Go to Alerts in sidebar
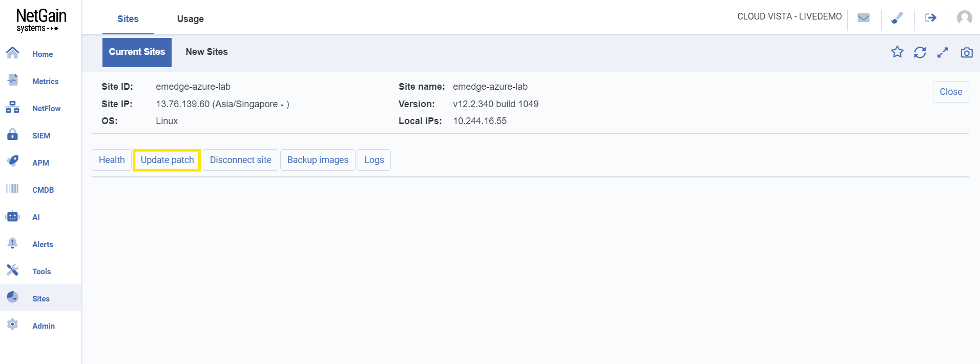The height and width of the screenshot is (364, 980). pyautogui.click(x=43, y=245)
